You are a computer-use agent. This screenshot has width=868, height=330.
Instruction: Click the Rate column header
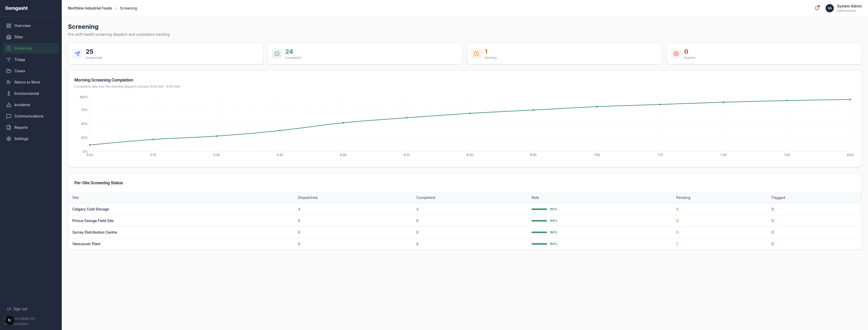(535, 198)
